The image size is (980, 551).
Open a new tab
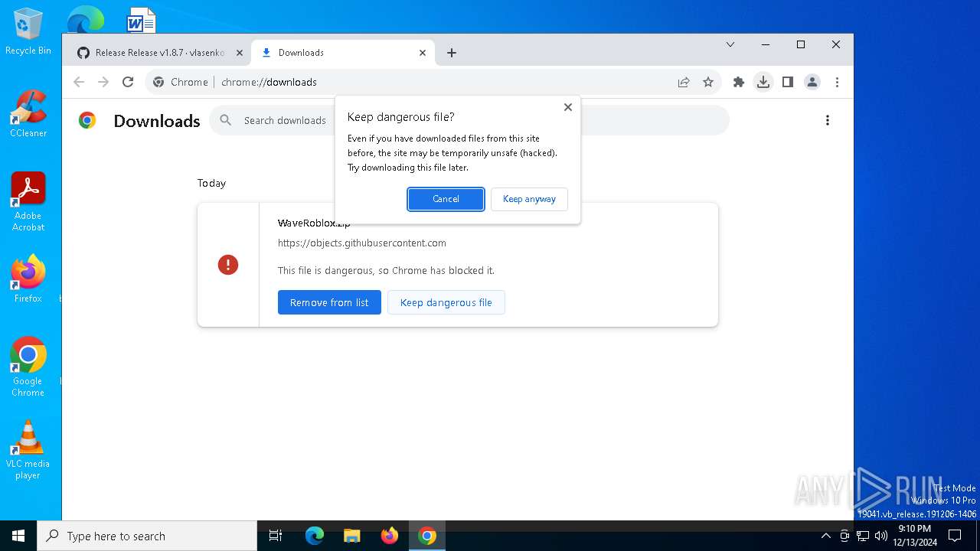pyautogui.click(x=452, y=53)
